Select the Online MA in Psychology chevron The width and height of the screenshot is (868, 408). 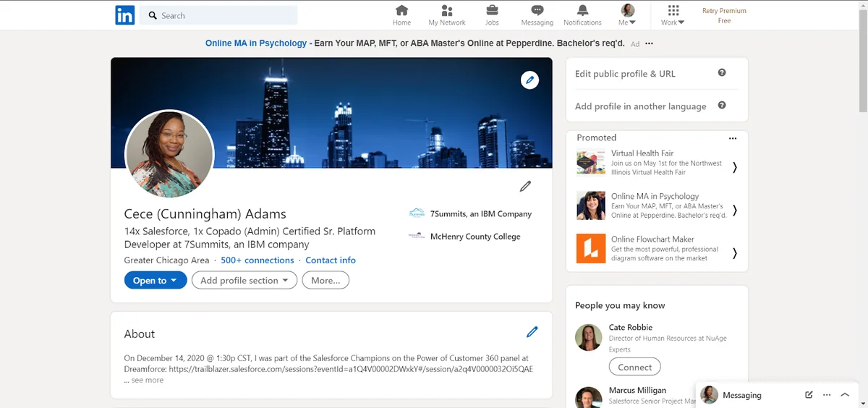735,210
